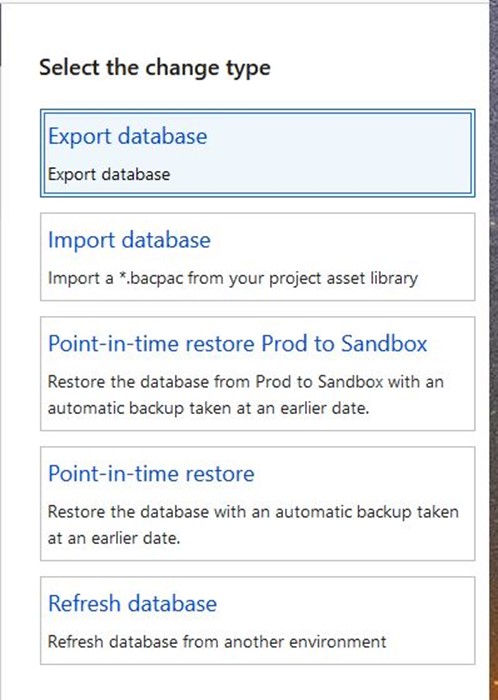498x700 pixels.
Task: Click the 'Export database' description text
Action: 109,174
